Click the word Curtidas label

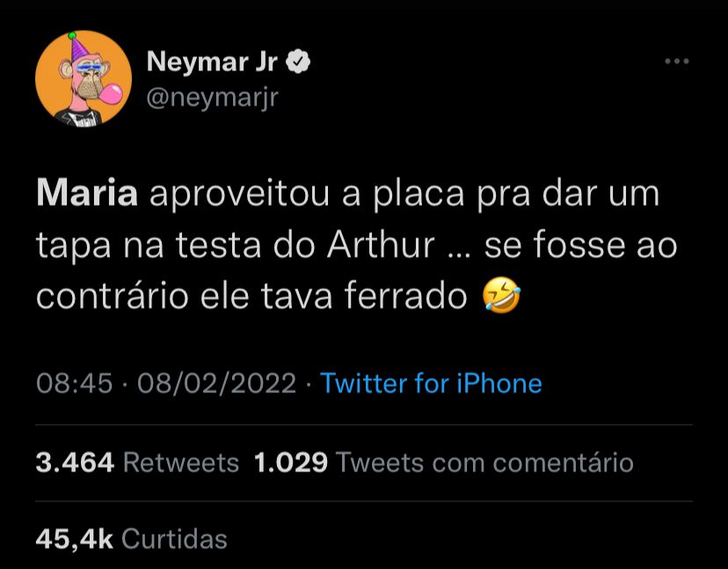click(174, 538)
